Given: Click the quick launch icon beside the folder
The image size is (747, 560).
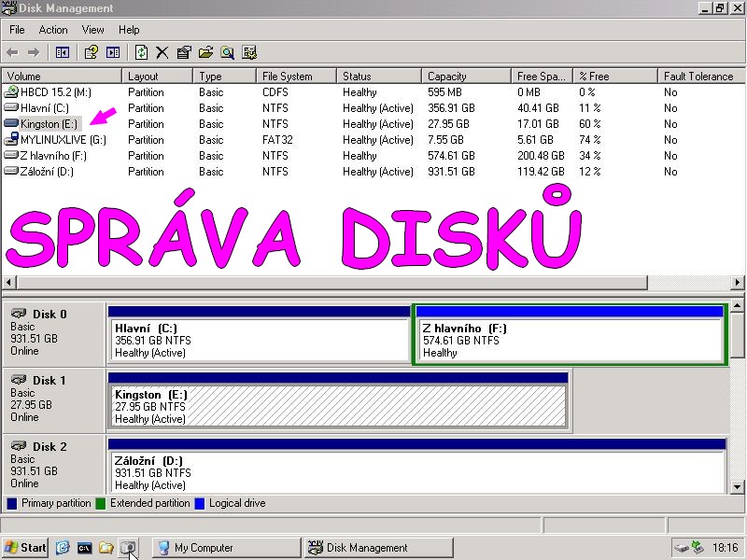Looking at the screenshot, I should (128, 548).
